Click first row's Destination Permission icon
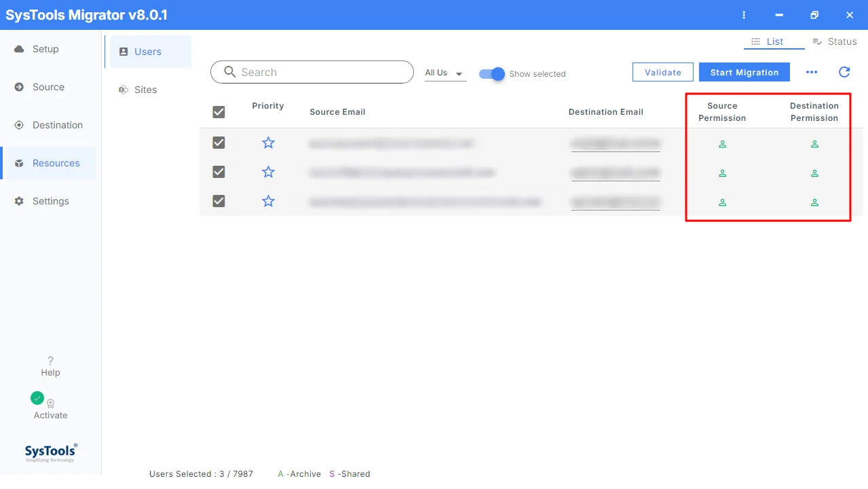This screenshot has width=868, height=489. [x=814, y=144]
